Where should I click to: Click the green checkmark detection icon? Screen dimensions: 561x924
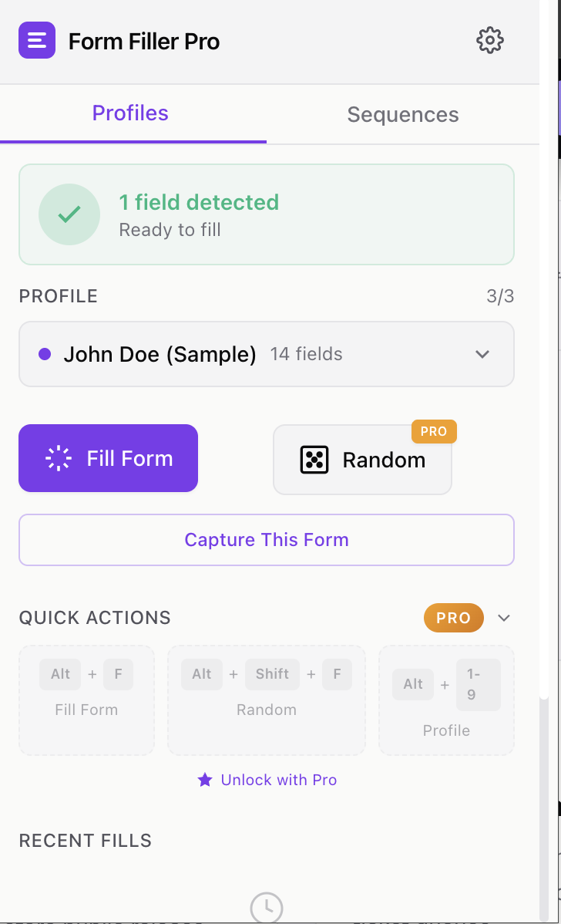click(69, 214)
